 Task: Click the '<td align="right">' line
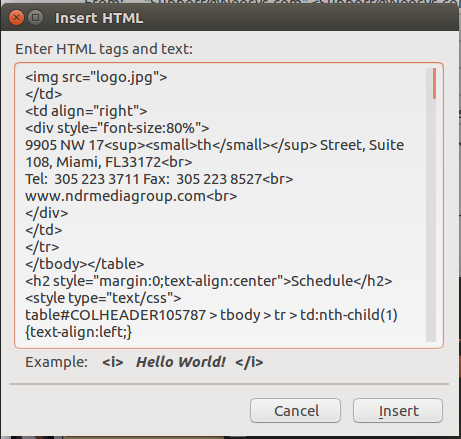[86, 111]
